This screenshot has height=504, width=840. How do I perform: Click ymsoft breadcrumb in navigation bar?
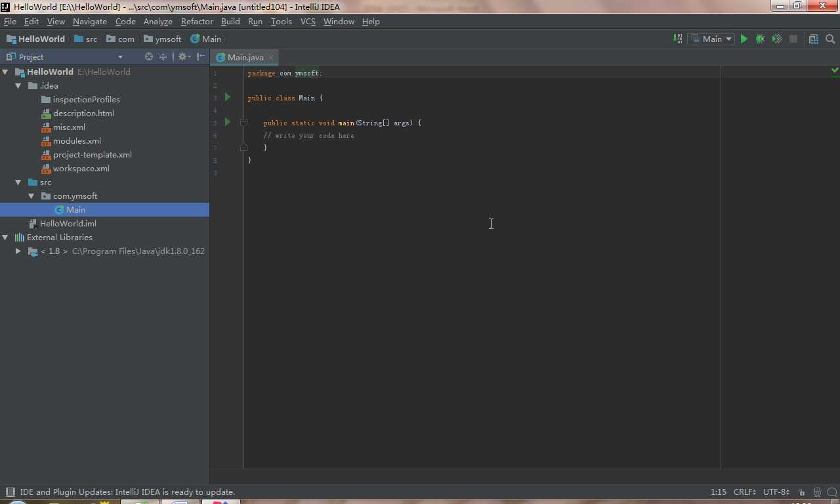[x=162, y=39]
